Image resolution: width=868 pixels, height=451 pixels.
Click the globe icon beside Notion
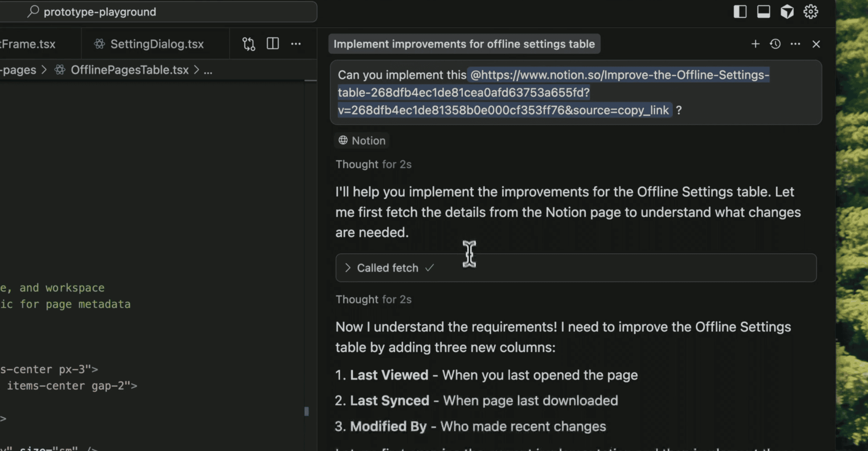[x=343, y=140]
